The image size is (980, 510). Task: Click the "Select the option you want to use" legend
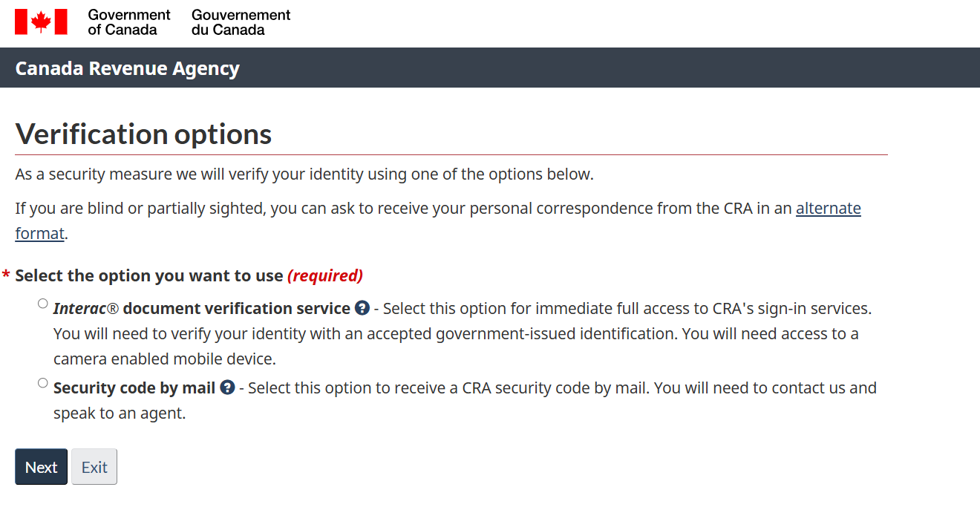click(x=148, y=275)
